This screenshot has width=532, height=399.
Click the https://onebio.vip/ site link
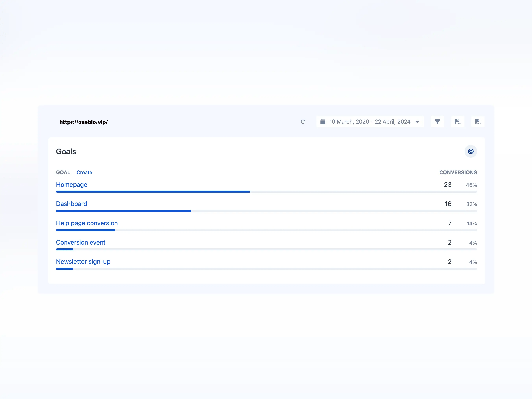(83, 122)
